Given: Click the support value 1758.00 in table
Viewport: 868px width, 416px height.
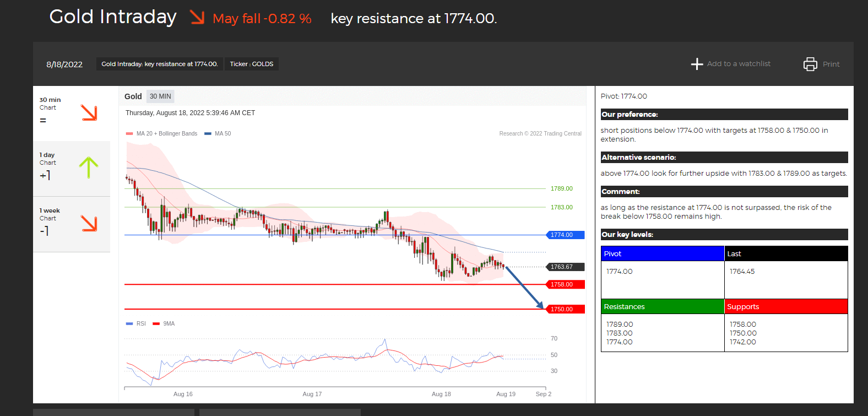Looking at the screenshot, I should click(743, 324).
